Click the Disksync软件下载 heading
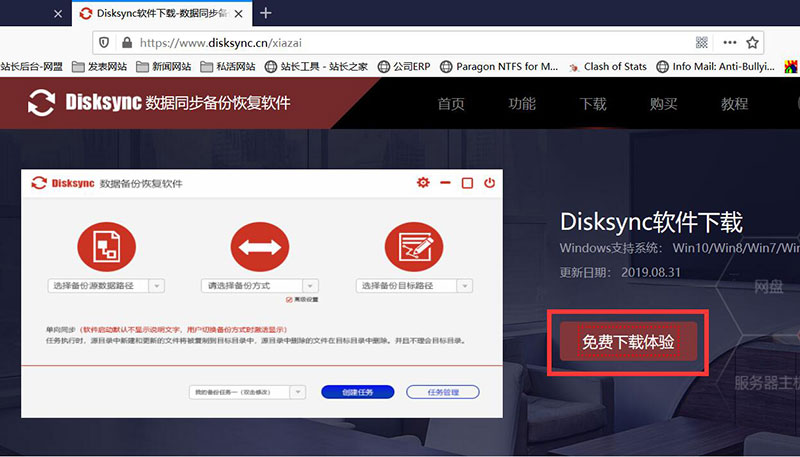800x457 pixels. point(652,222)
